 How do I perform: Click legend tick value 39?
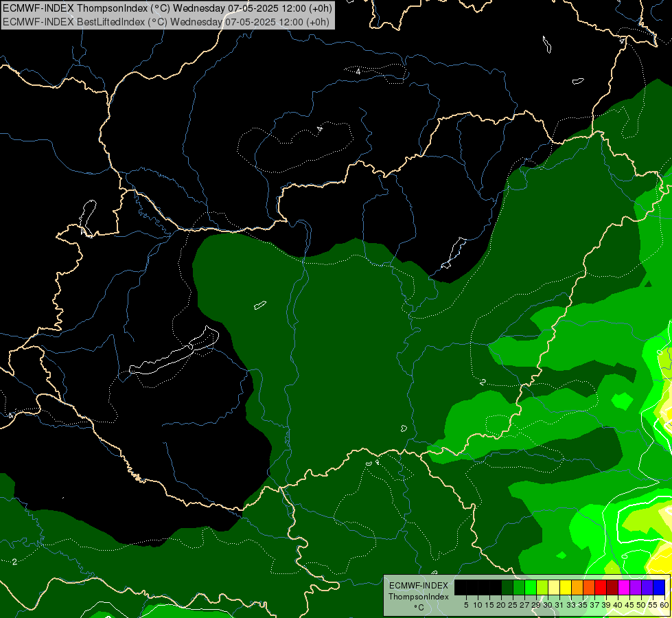(606, 605)
